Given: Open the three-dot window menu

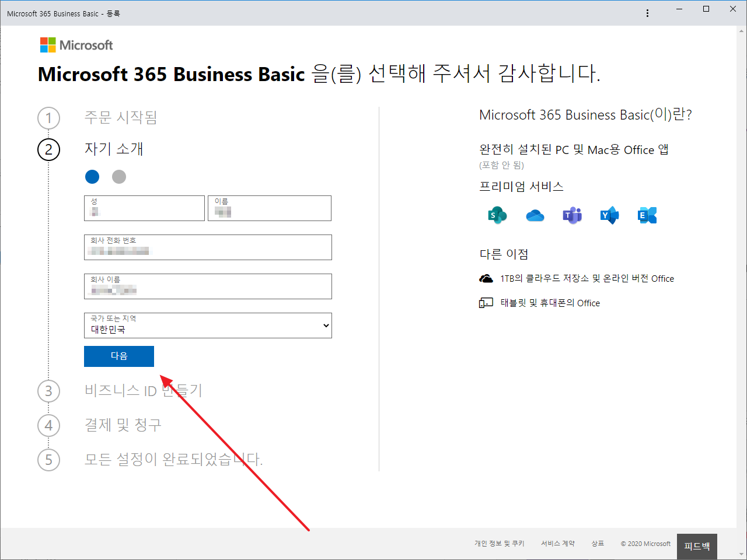Looking at the screenshot, I should coord(647,13).
